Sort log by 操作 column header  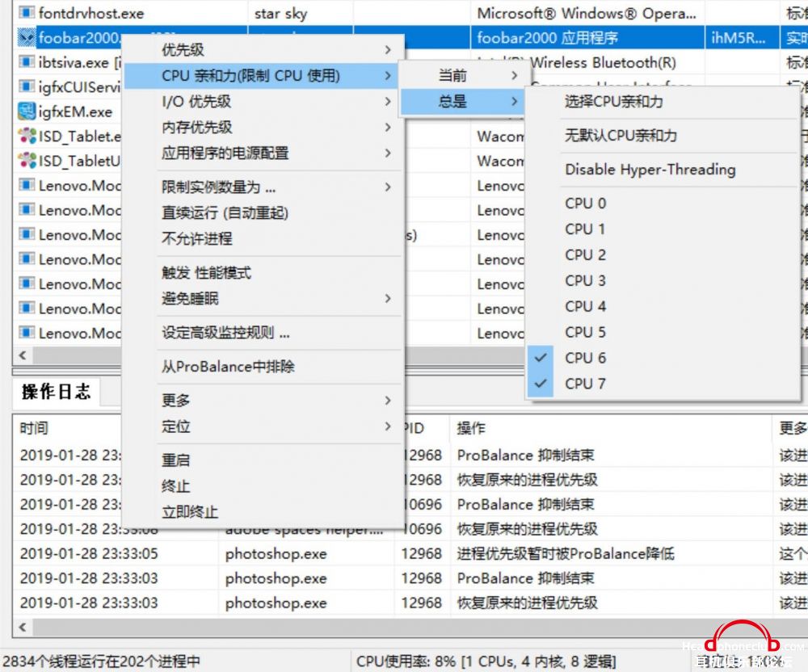[x=611, y=427]
